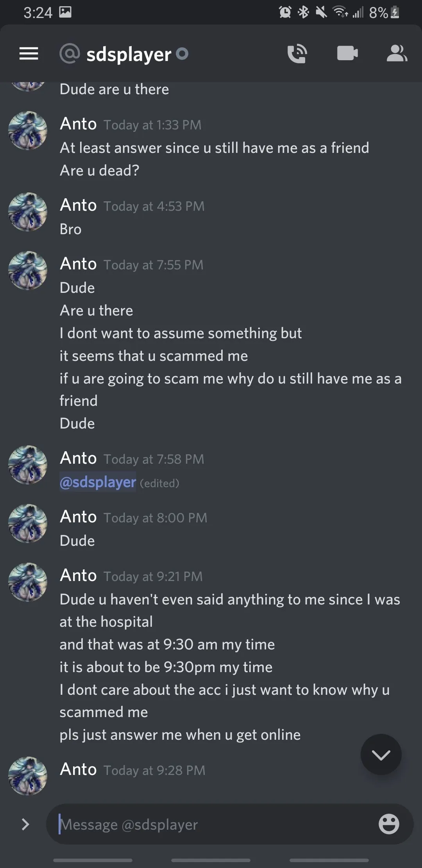The width and height of the screenshot is (422, 868).
Task: Tap the Anto username at 7:55 PM
Action: pyautogui.click(x=78, y=264)
